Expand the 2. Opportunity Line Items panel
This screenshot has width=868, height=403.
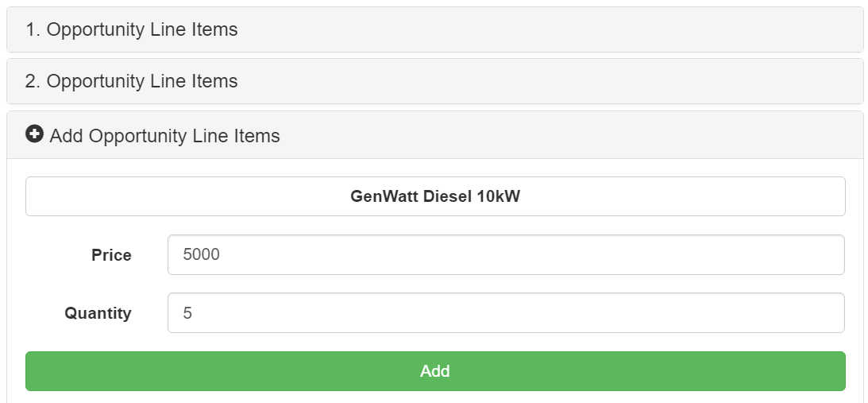pos(434,81)
